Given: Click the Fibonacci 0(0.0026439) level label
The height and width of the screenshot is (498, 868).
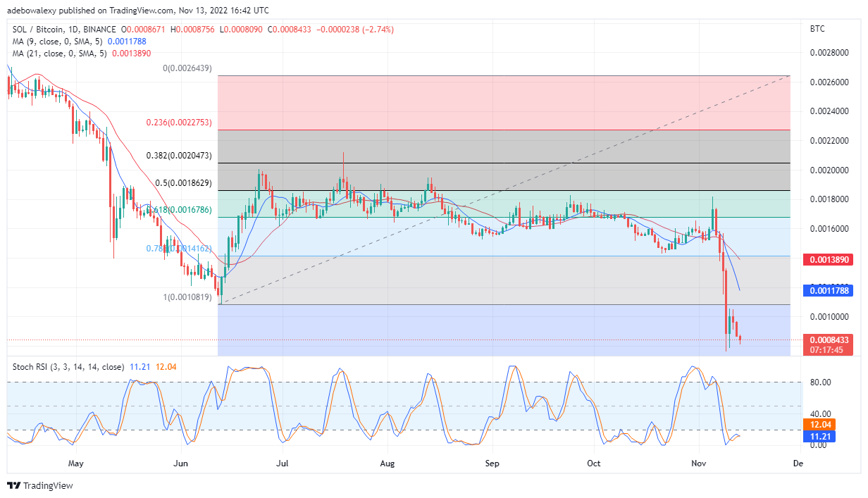Looking at the screenshot, I should coord(187,68).
